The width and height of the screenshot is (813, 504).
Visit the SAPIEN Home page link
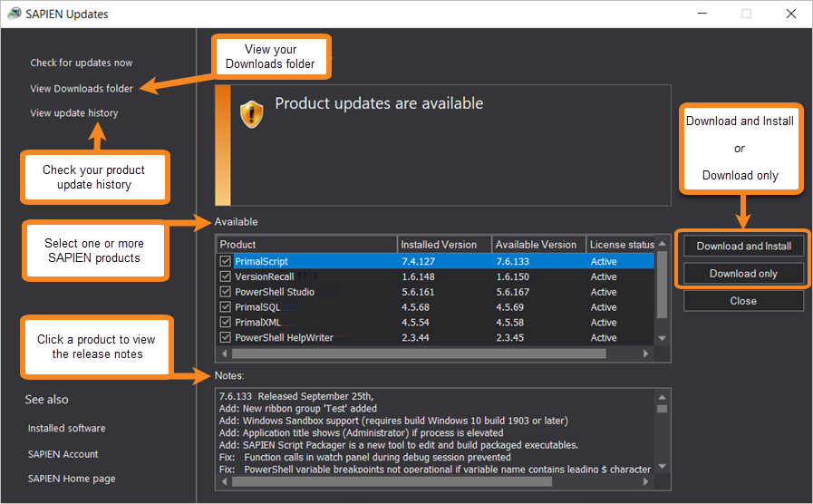tap(72, 479)
